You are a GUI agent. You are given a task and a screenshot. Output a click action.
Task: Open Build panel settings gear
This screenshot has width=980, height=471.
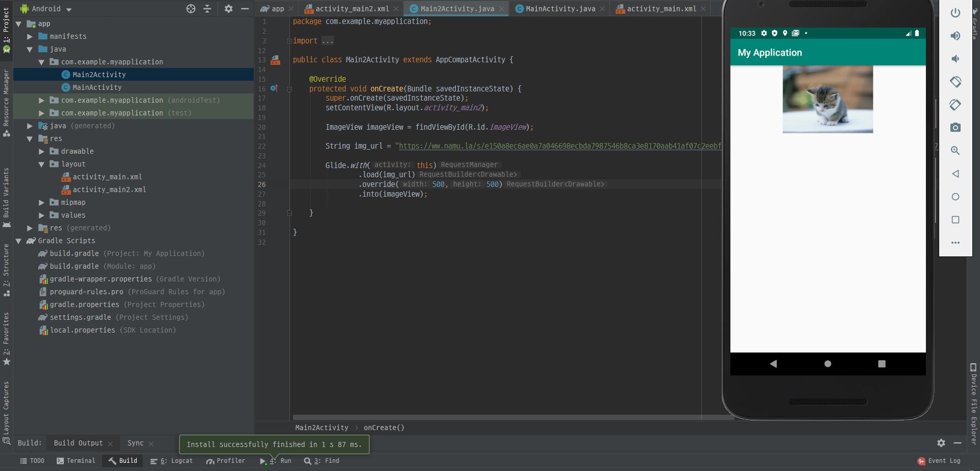941,443
